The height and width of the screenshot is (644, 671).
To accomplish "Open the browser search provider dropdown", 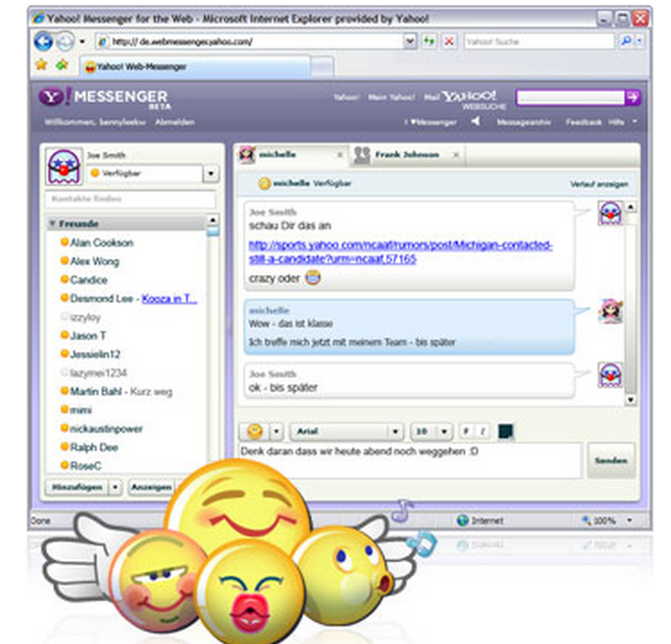I will [640, 41].
